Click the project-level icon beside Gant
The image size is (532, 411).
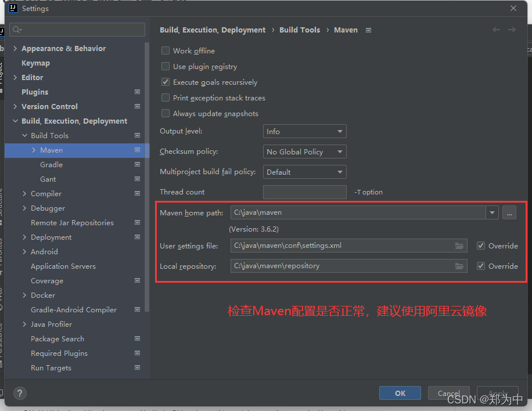tap(138, 179)
